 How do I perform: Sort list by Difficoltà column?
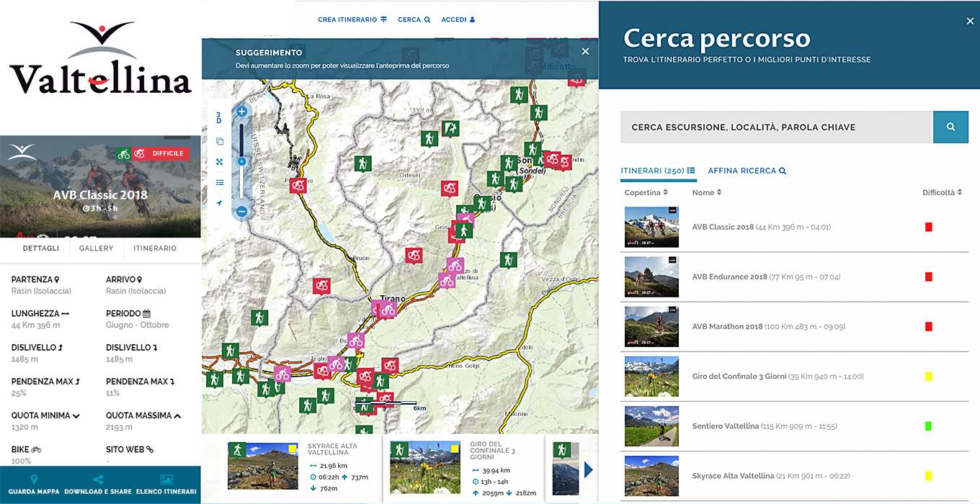pyautogui.click(x=943, y=192)
